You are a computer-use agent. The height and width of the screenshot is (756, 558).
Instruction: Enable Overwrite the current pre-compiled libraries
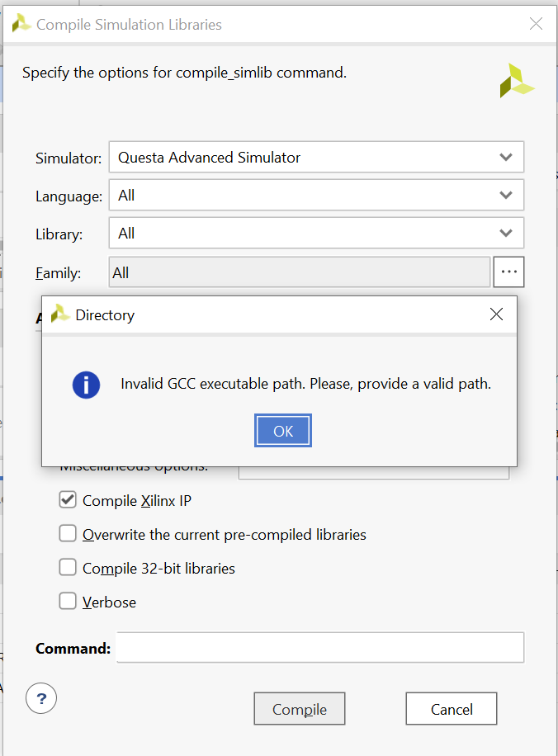(x=68, y=533)
